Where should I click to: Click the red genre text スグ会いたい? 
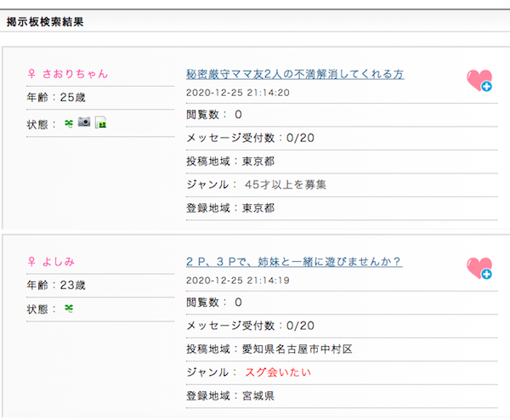(278, 372)
